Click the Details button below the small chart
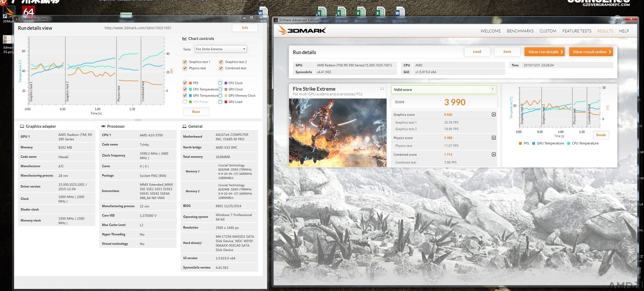 pos(601,135)
